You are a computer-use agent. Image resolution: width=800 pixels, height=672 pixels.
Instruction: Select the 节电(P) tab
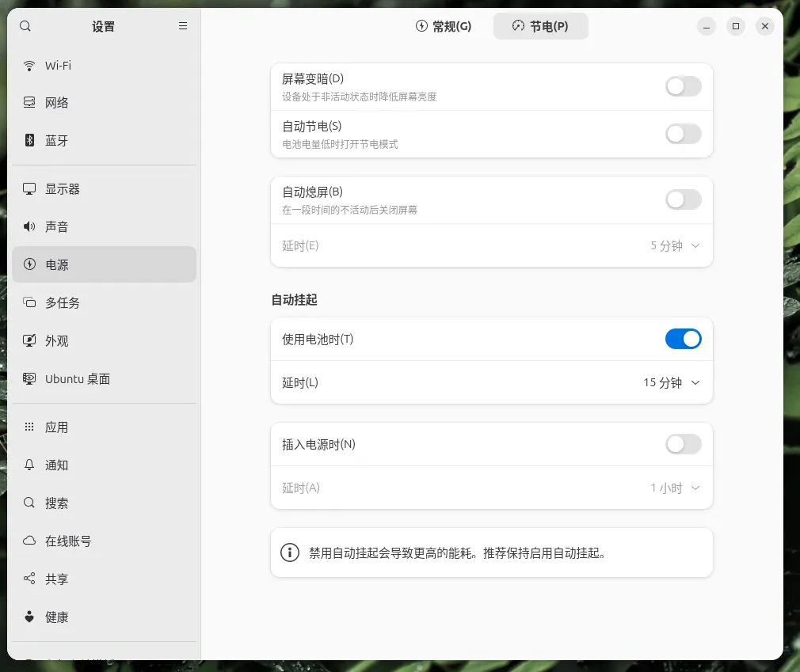click(x=540, y=26)
